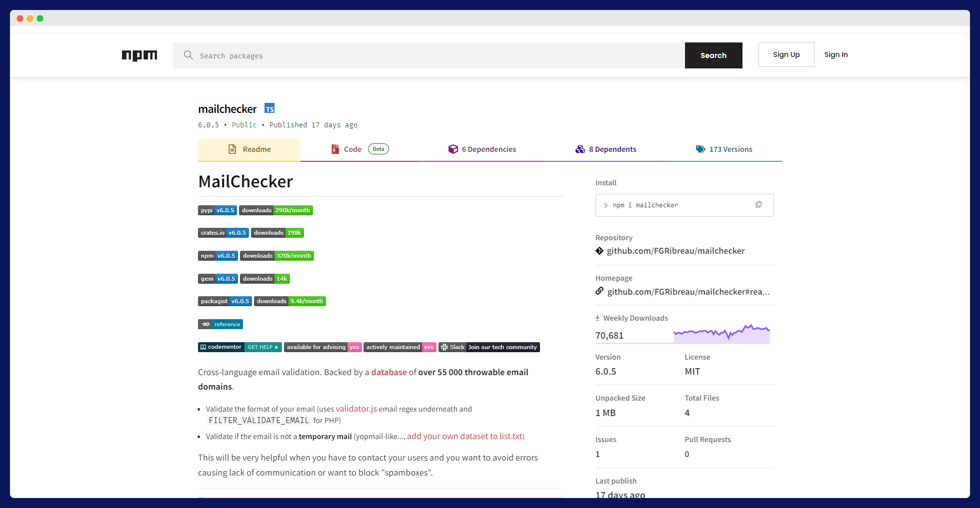Switch to the Readme tab
This screenshot has height=508, width=980.
(x=249, y=149)
